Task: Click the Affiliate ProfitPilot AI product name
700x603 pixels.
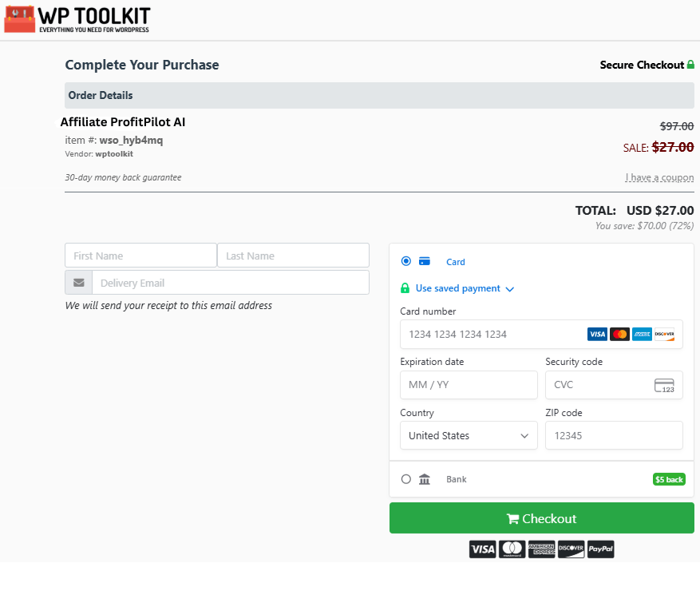Action: tap(123, 122)
